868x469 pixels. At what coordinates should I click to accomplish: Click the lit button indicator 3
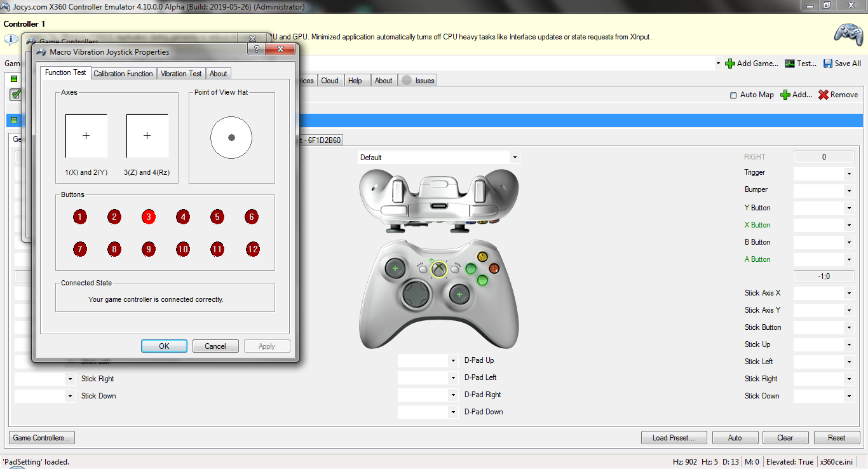[149, 217]
